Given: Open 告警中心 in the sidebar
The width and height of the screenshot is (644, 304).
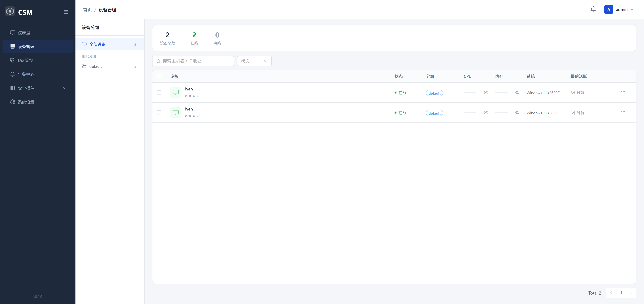Looking at the screenshot, I should pos(26,74).
